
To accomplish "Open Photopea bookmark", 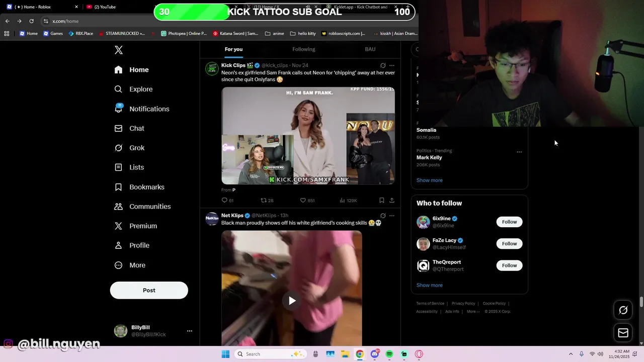I will point(184,34).
